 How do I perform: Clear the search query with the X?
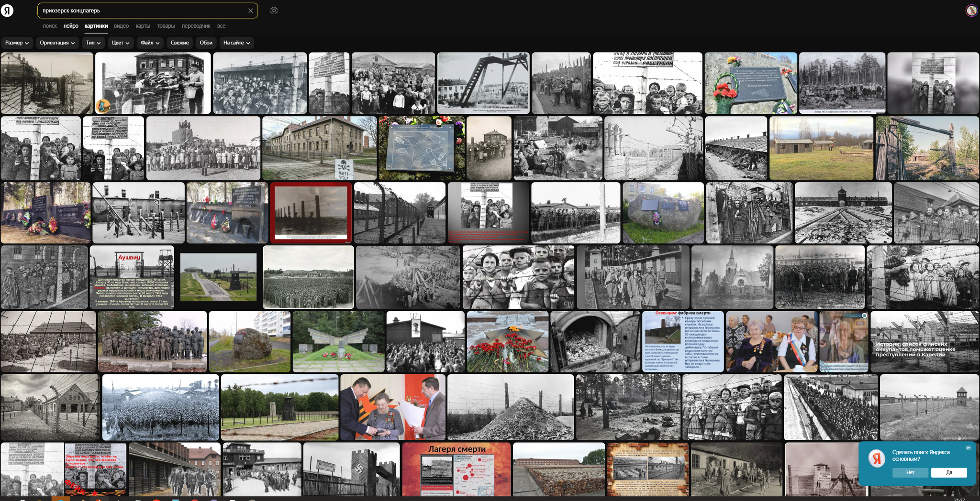click(x=250, y=11)
